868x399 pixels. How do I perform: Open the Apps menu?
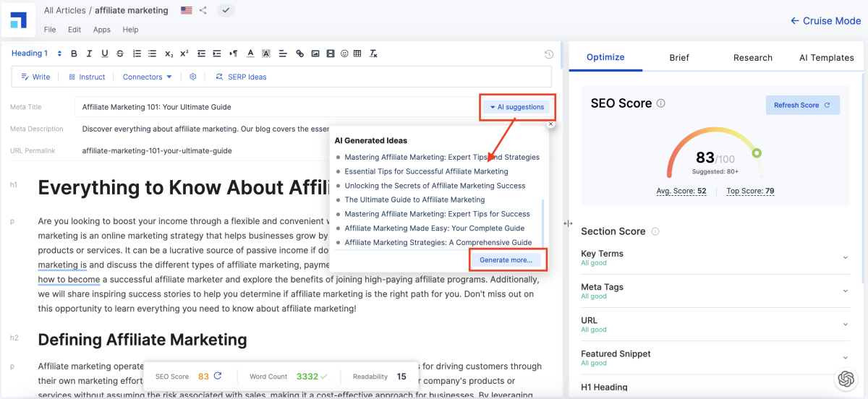[102, 30]
